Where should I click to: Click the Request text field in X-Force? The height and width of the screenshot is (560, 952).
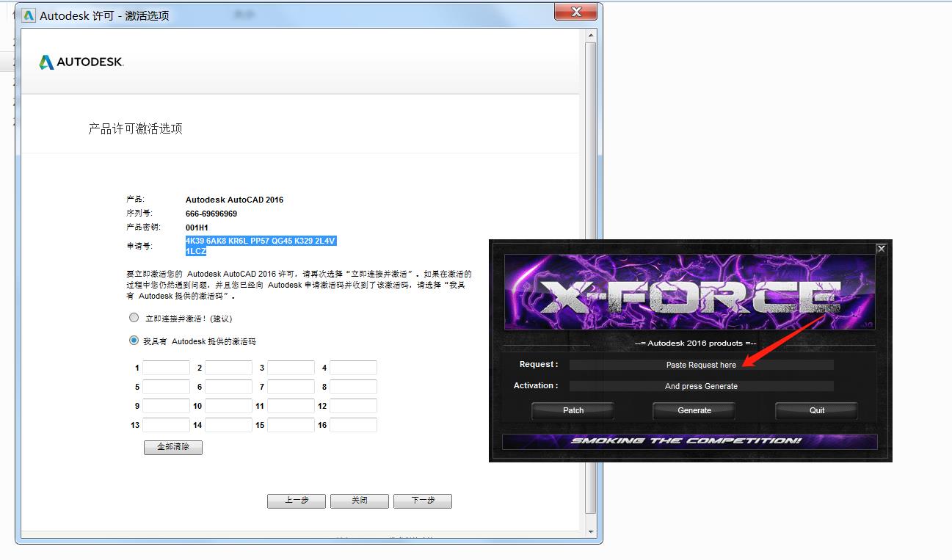click(x=701, y=365)
